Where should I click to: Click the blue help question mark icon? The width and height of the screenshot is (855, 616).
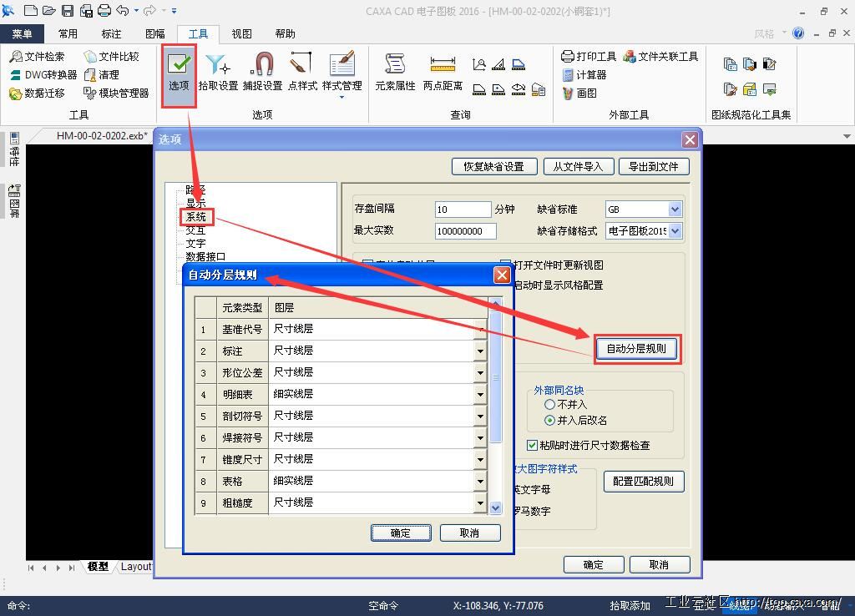[798, 33]
